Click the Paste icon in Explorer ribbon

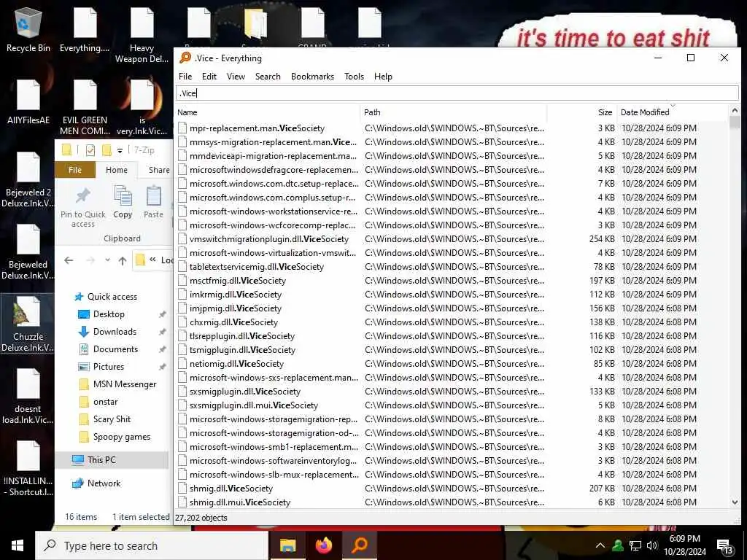[153, 202]
